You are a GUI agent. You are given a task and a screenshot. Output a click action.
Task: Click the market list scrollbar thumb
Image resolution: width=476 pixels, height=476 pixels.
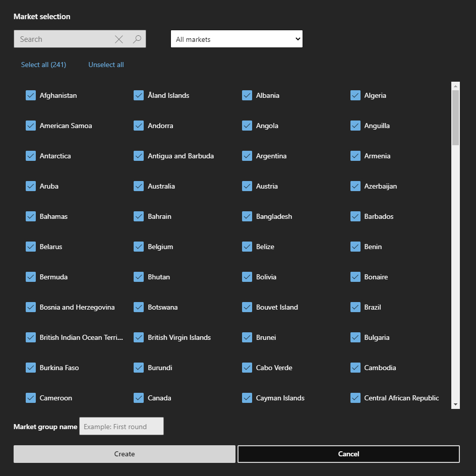455,117
